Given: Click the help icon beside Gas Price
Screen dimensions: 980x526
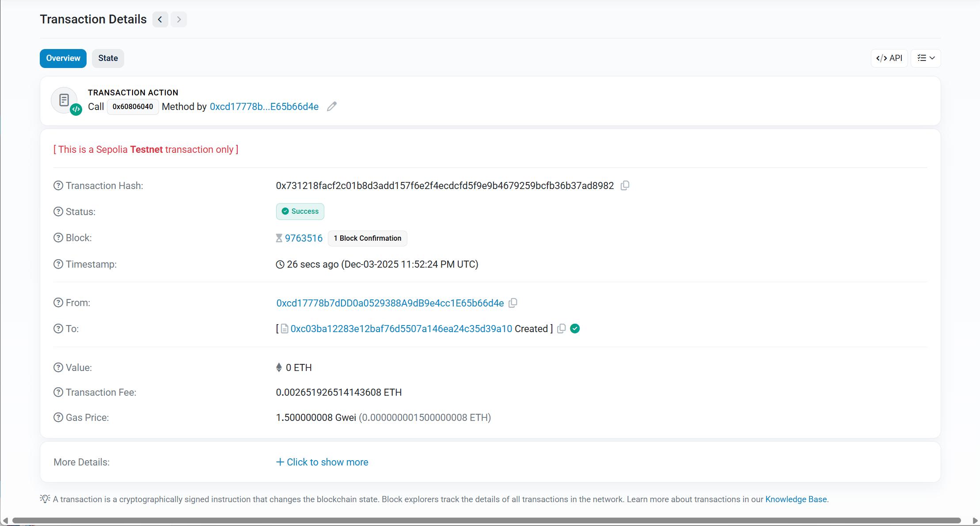Looking at the screenshot, I should 58,417.
